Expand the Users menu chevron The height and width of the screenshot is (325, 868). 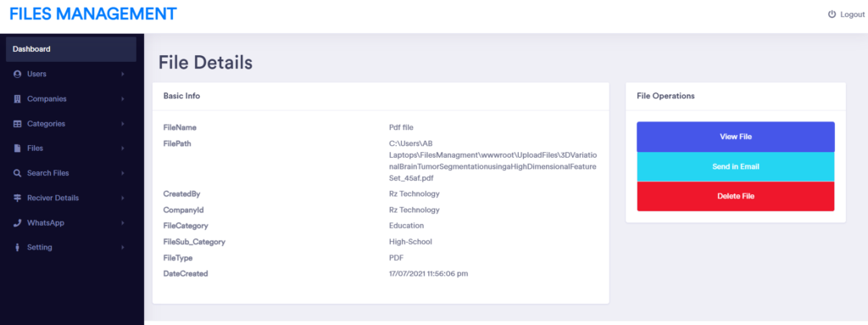tap(122, 74)
